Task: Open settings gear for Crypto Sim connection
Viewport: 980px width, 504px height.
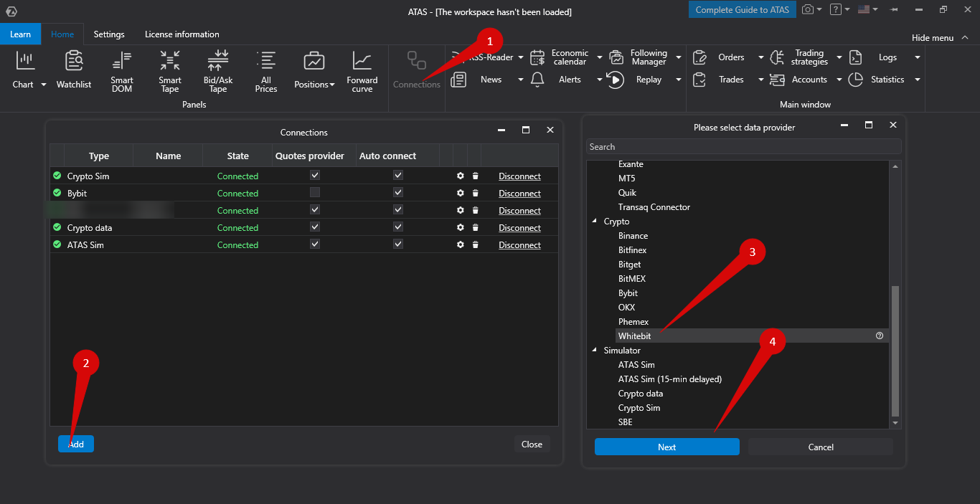Action: pos(461,176)
